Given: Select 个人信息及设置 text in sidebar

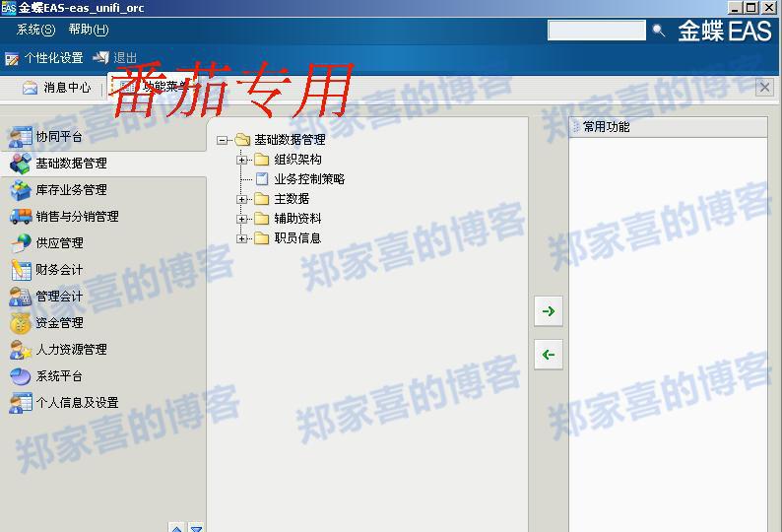Looking at the screenshot, I should coord(77,403).
